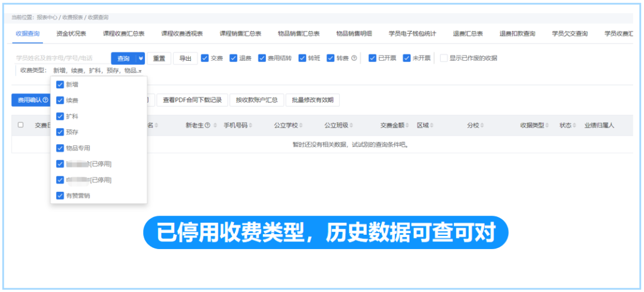Uncheck 新增 in fee type list
The image size is (644, 292).
[x=60, y=85]
